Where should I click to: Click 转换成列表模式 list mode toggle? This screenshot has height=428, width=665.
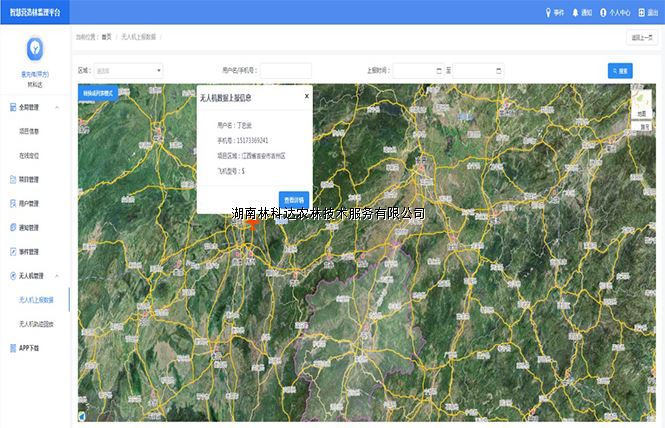tap(99, 93)
